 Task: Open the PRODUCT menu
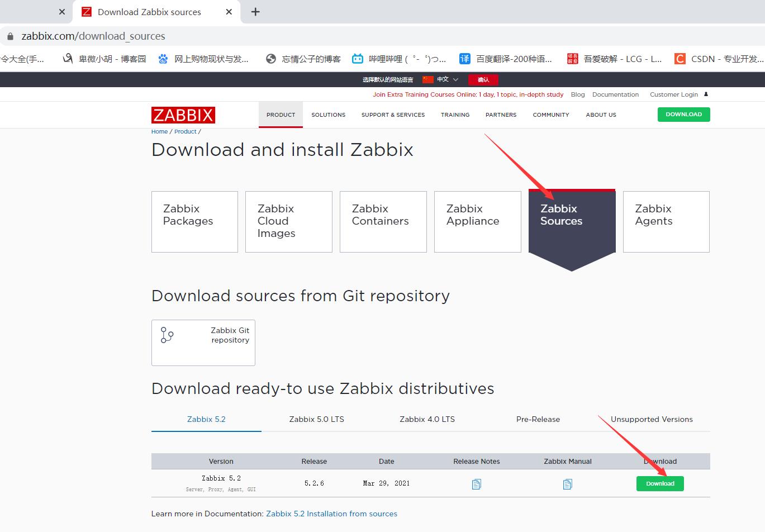coord(281,115)
